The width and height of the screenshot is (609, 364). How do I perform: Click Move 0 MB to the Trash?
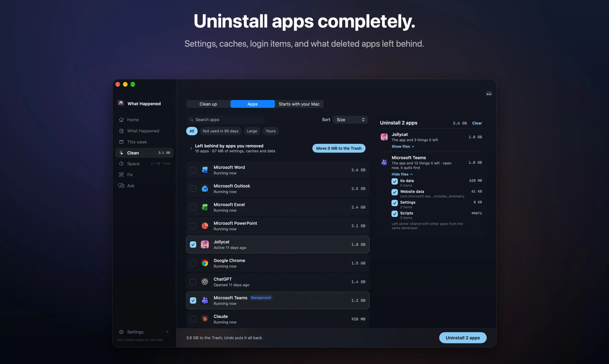(339, 148)
